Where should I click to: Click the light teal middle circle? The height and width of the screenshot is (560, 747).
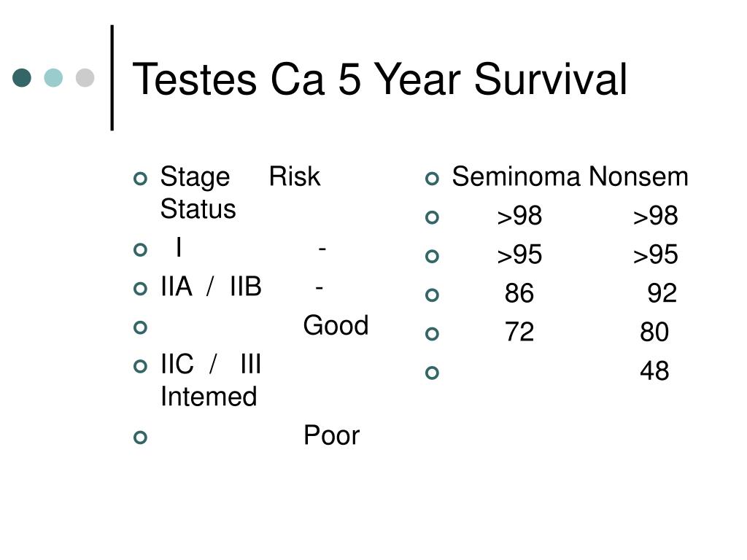53,77
